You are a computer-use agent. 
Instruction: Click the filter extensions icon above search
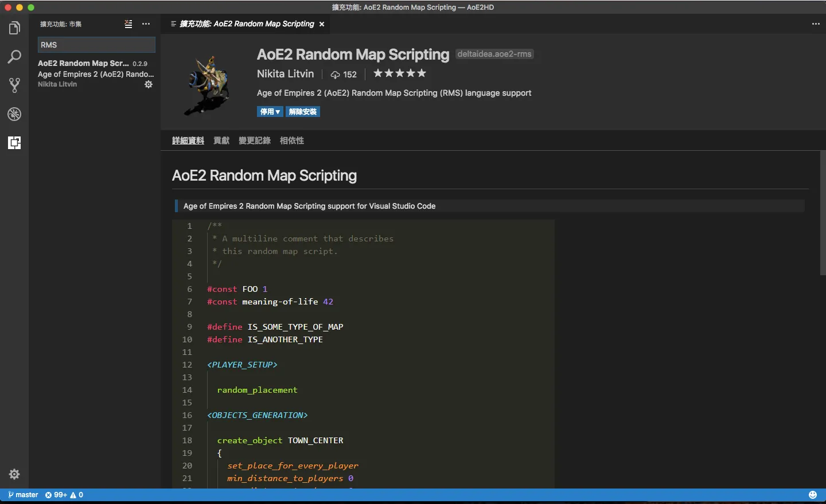(x=128, y=24)
